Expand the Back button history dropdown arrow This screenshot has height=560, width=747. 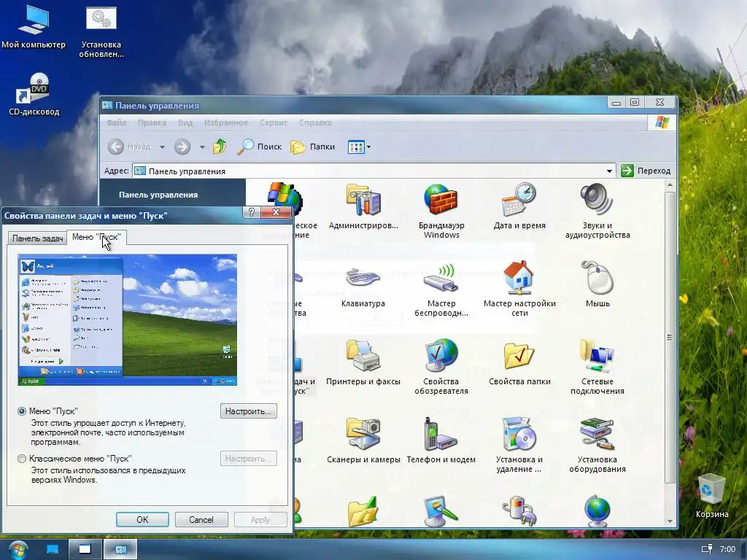162,147
